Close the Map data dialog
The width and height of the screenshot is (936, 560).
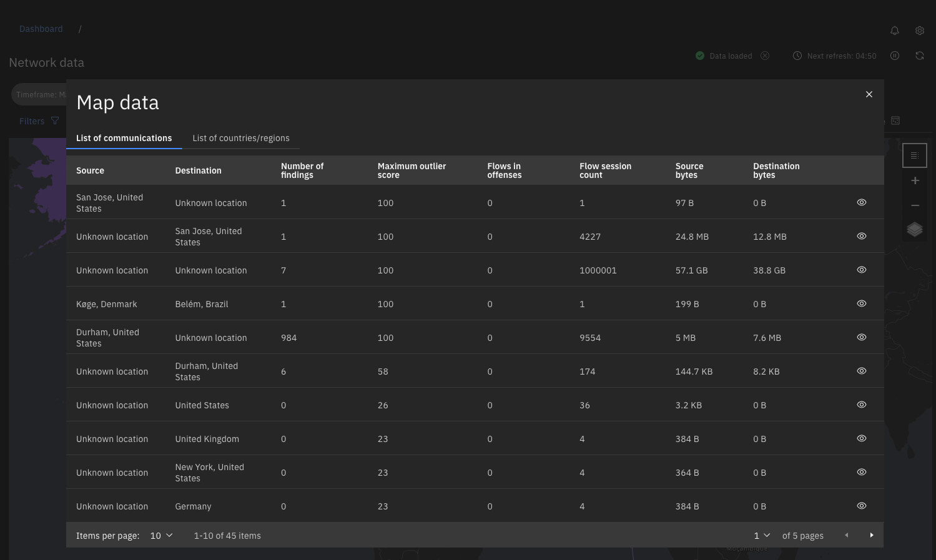tap(869, 94)
